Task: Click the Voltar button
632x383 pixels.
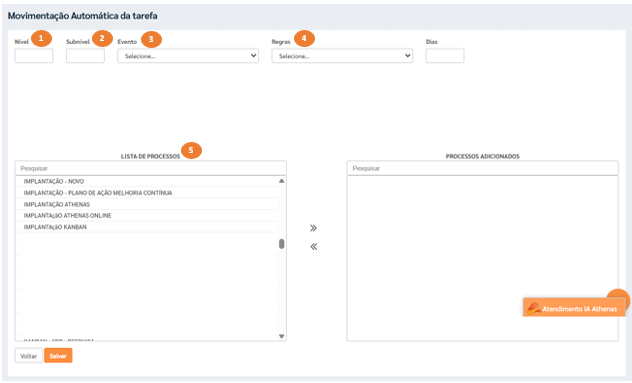Action: (x=29, y=356)
